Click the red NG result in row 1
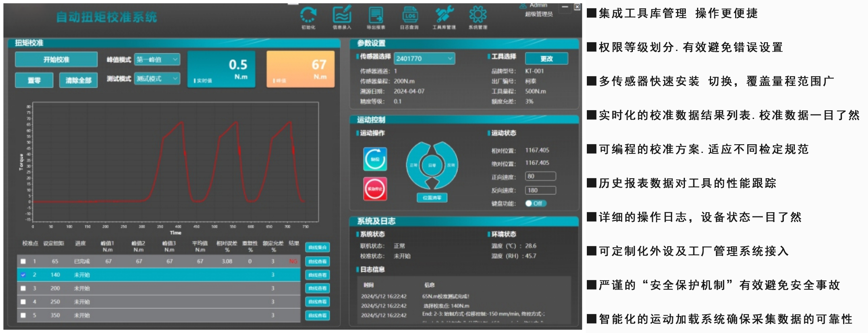Screen dimensions: 868x333 tap(293, 261)
